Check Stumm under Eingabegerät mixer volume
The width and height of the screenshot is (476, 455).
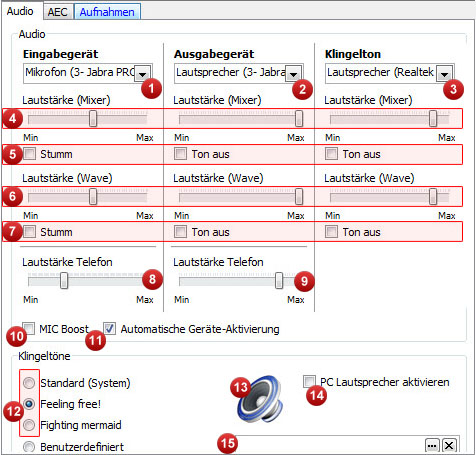click(29, 154)
